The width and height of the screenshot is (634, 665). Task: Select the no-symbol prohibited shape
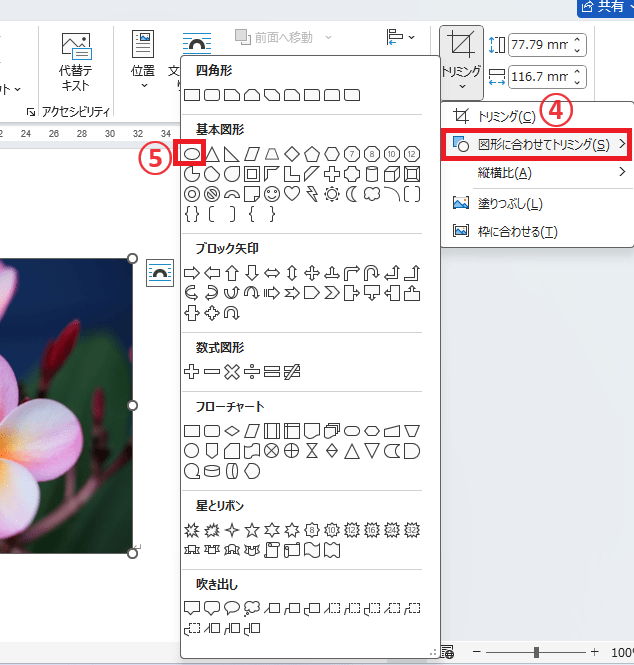click(212, 194)
